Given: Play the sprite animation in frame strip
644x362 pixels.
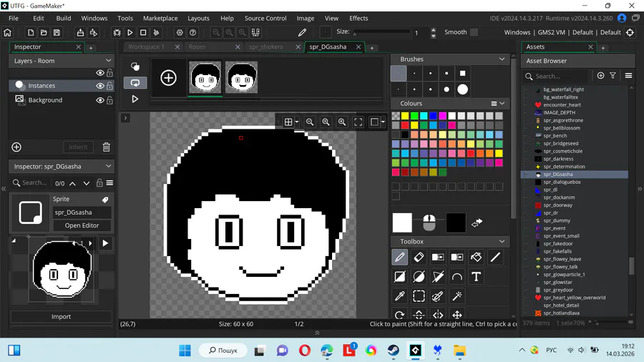Looking at the screenshot, I should [x=135, y=99].
